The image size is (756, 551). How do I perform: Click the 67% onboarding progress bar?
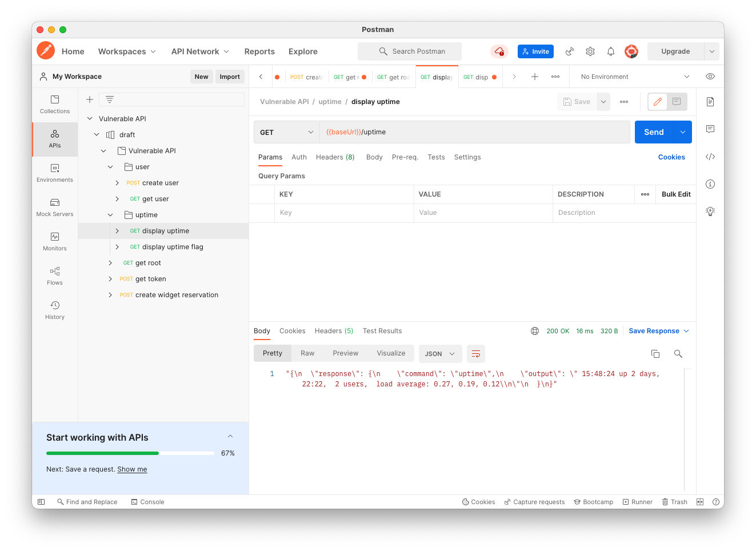(x=130, y=453)
